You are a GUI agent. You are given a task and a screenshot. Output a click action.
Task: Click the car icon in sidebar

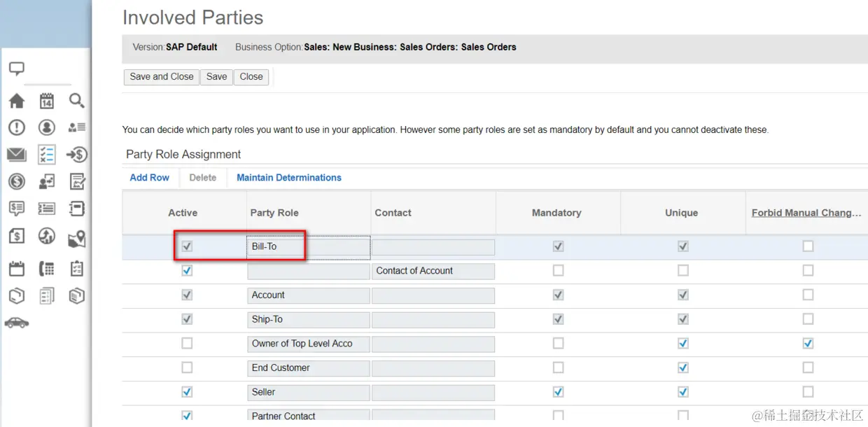17,323
